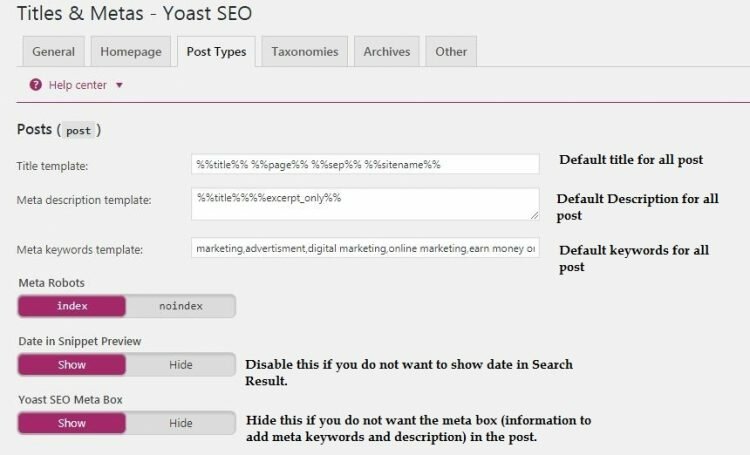Open the Archives tab

386,51
